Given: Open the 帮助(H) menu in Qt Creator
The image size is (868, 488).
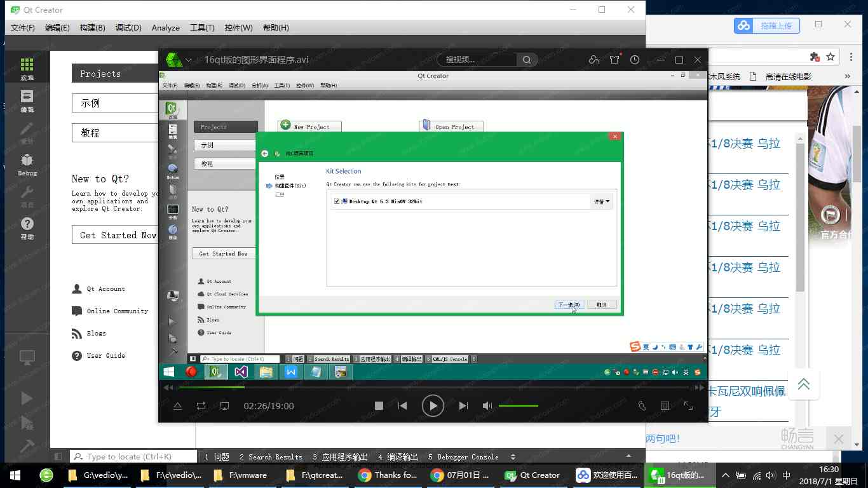Looking at the screenshot, I should (276, 28).
